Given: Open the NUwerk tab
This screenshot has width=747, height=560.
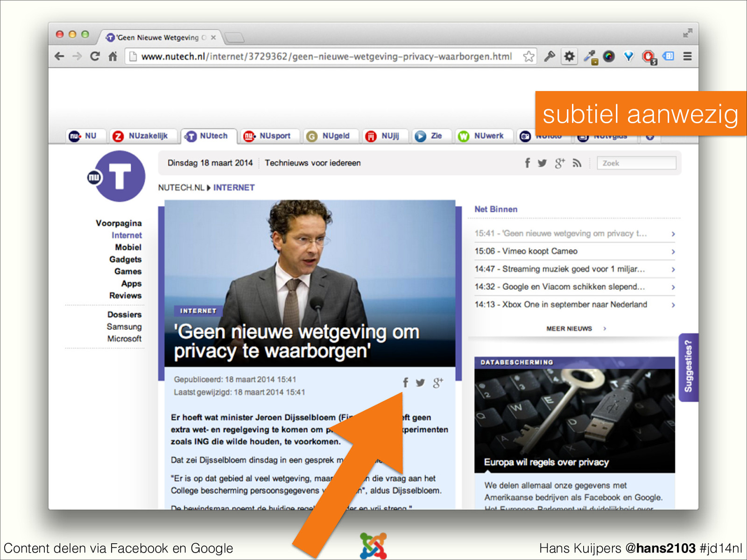Looking at the screenshot, I should coord(484,136).
